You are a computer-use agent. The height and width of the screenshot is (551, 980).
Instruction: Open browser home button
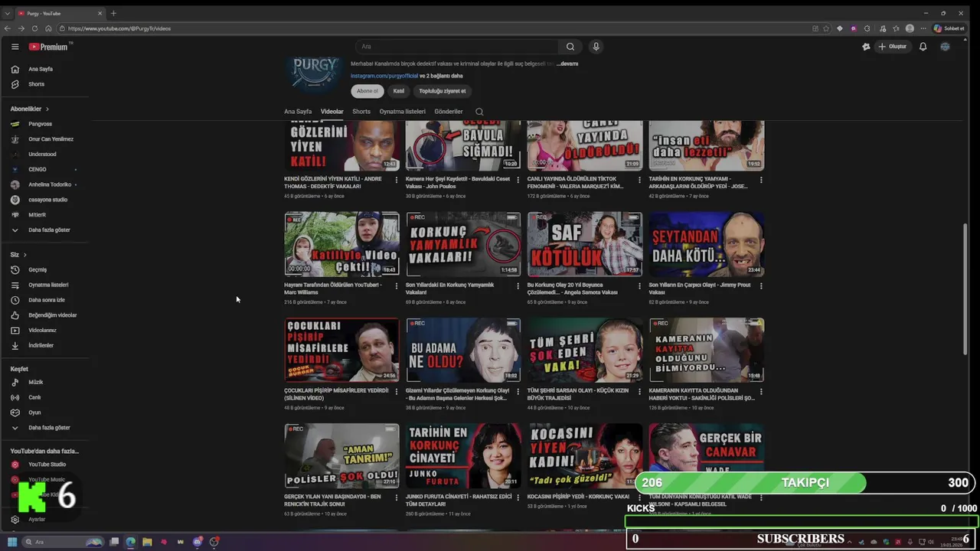pyautogui.click(x=48, y=28)
